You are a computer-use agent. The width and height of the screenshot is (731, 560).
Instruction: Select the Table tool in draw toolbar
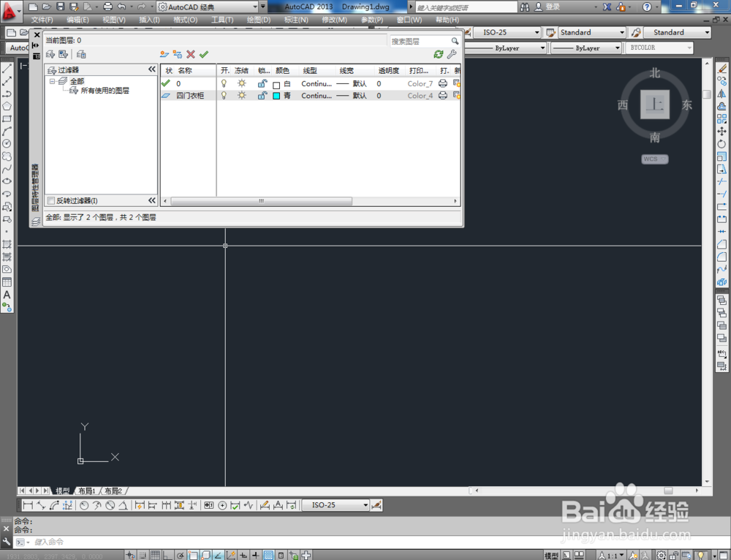pyautogui.click(x=7, y=282)
